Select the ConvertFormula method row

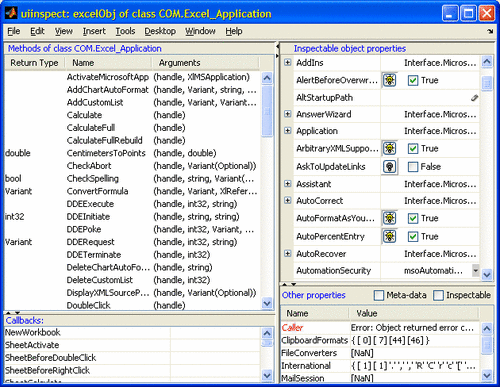point(132,191)
